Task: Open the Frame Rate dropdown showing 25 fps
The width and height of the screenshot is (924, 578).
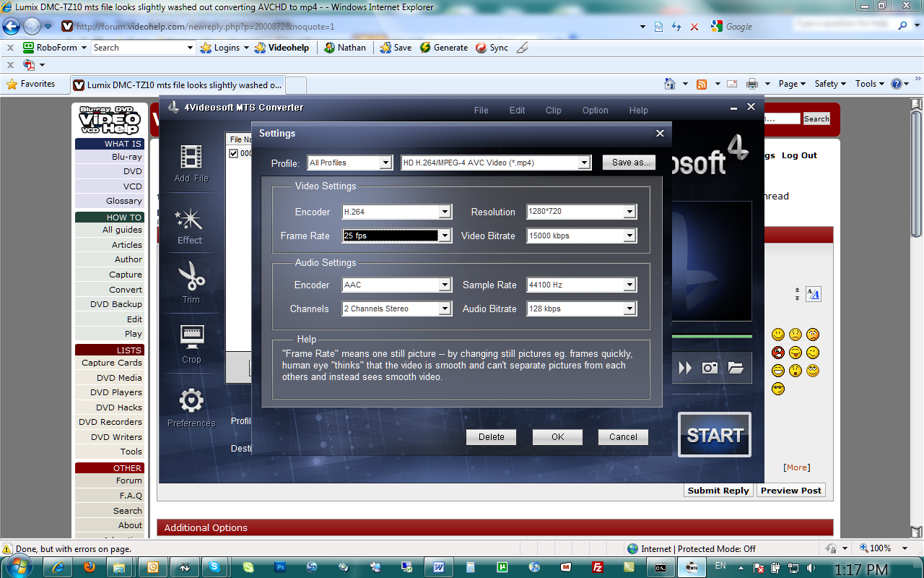Action: point(397,236)
